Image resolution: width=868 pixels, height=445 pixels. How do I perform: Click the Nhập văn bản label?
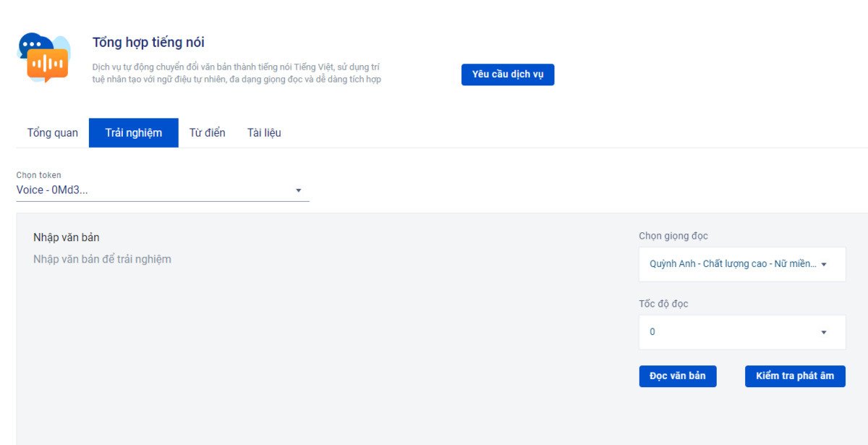pos(67,237)
